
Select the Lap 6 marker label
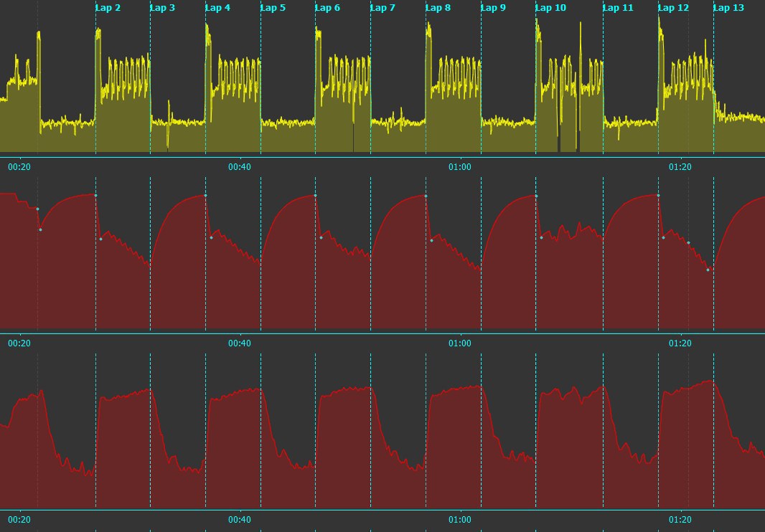point(327,8)
